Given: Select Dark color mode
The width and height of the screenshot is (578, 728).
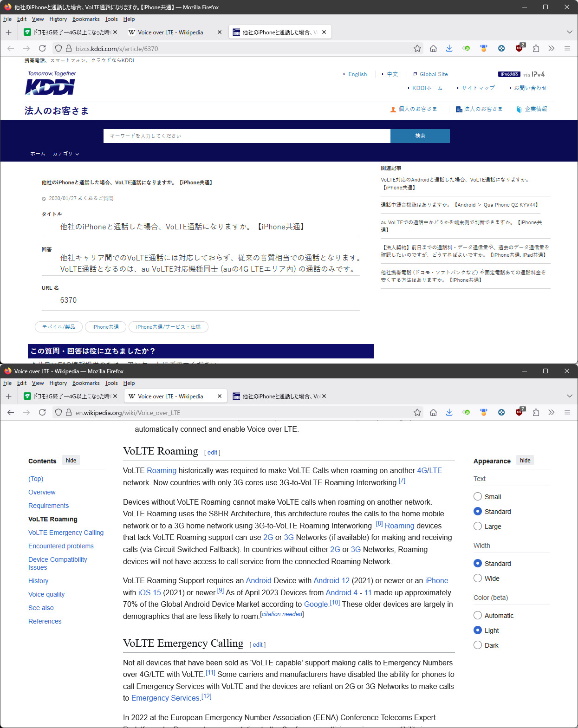Looking at the screenshot, I should tap(478, 645).
